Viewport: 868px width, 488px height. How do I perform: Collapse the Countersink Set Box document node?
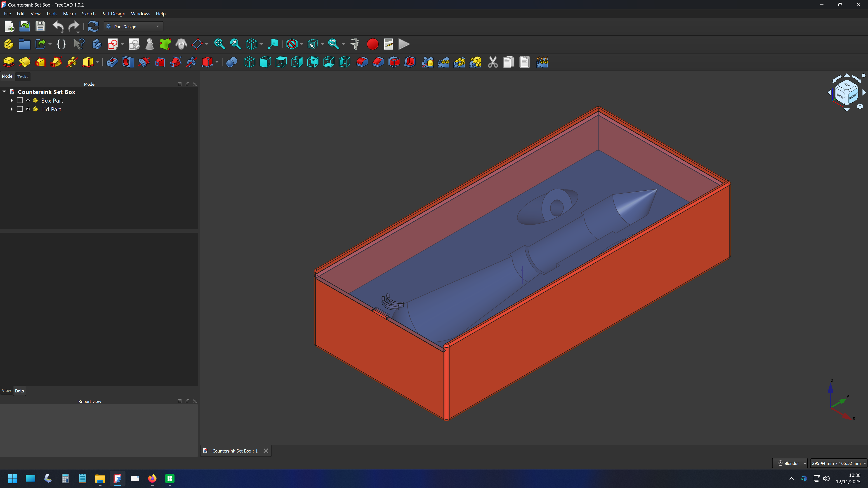pyautogui.click(x=4, y=91)
